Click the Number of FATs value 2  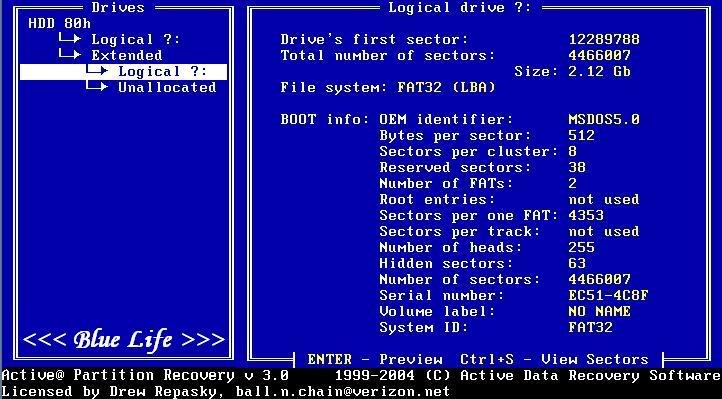click(573, 184)
